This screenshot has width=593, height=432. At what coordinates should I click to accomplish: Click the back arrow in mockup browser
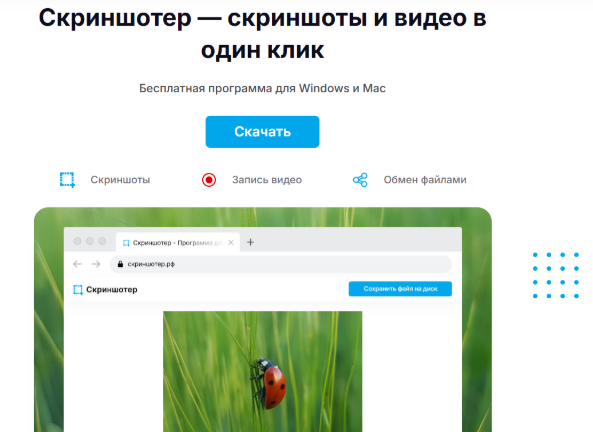(x=78, y=264)
